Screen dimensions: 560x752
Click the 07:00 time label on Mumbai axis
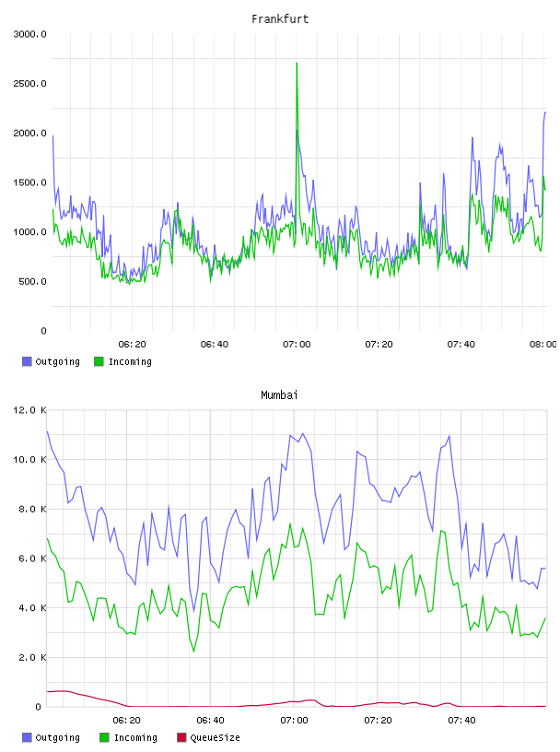click(295, 720)
